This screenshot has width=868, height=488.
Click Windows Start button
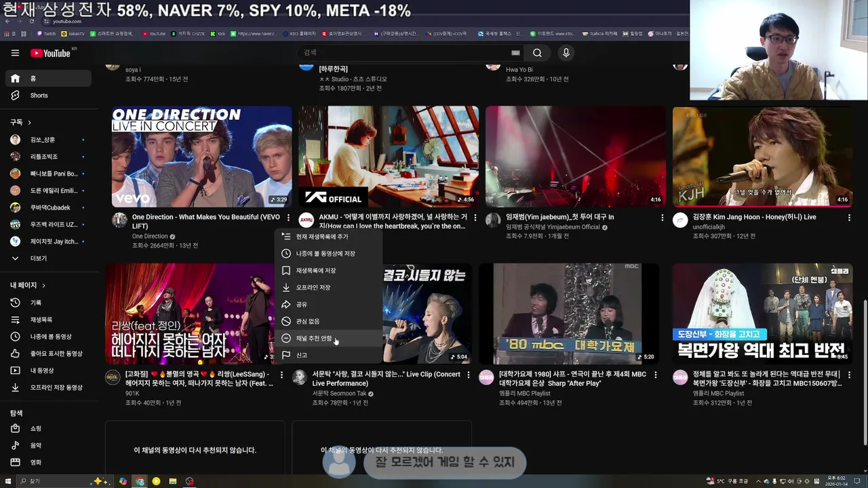click(x=7, y=481)
